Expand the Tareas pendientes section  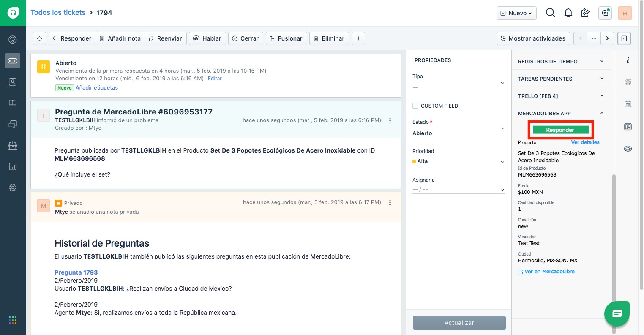click(x=561, y=79)
